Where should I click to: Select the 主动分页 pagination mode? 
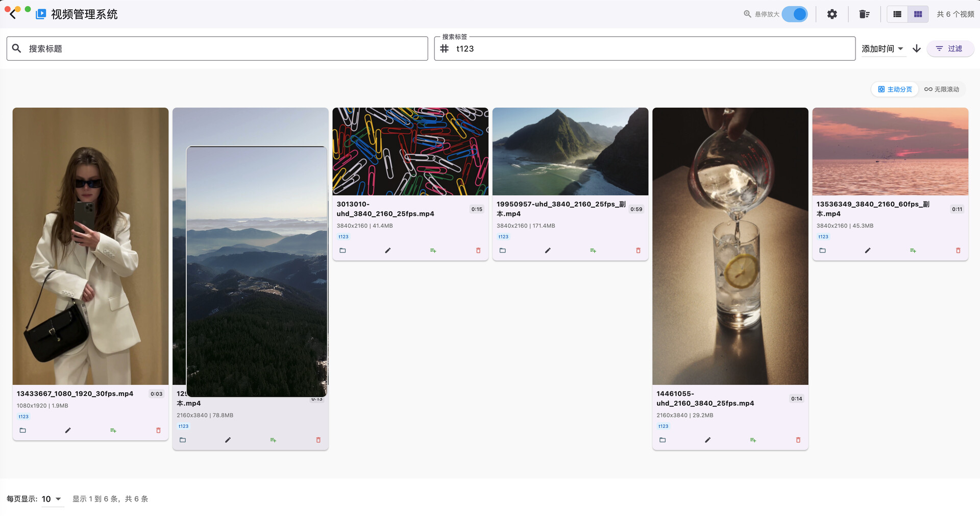coord(895,89)
